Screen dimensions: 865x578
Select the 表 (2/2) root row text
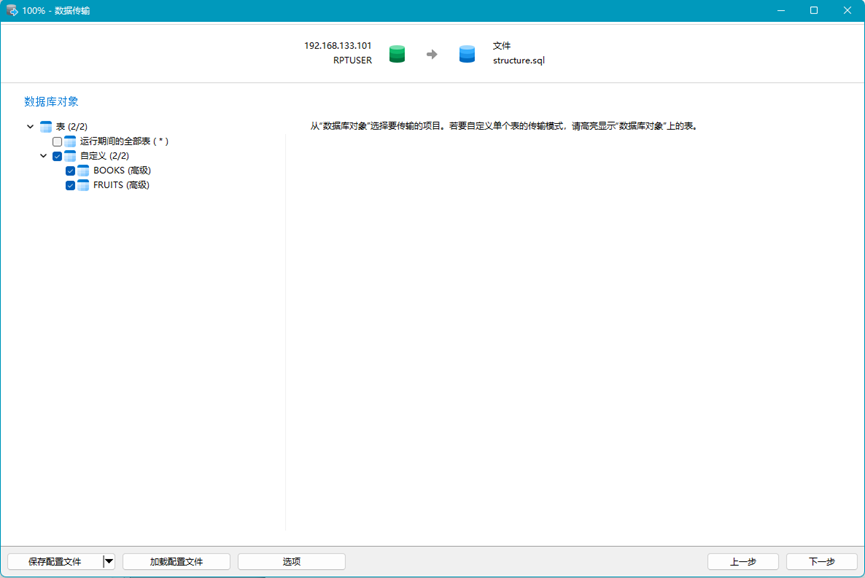click(x=72, y=127)
